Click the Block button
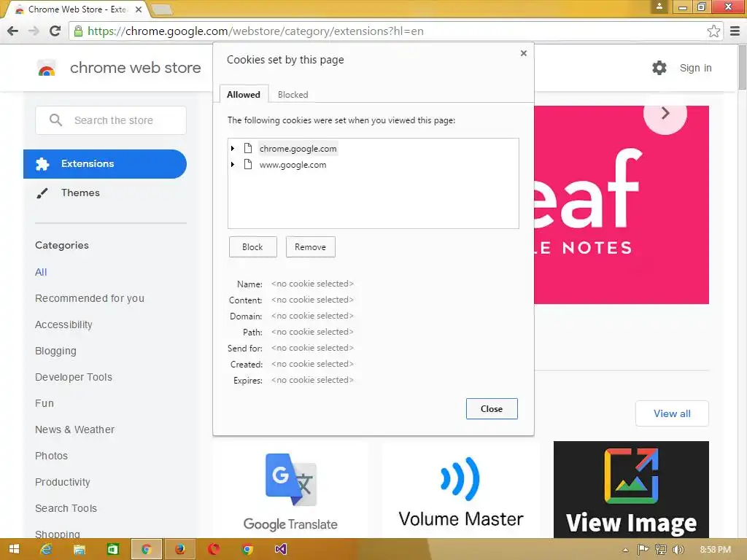 click(x=252, y=247)
